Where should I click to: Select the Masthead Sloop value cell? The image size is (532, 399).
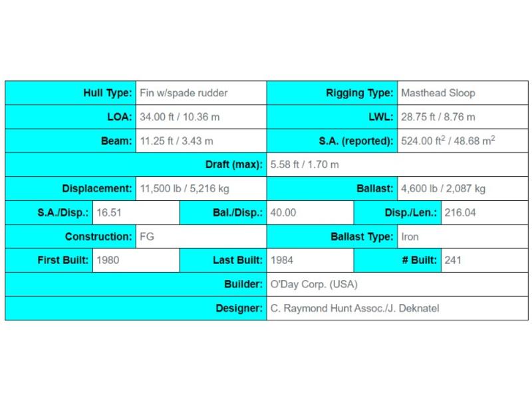pos(463,93)
